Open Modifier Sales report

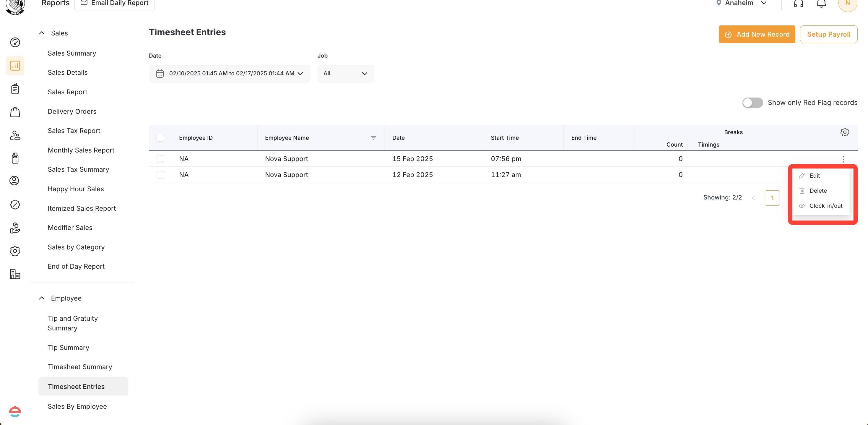tap(70, 228)
